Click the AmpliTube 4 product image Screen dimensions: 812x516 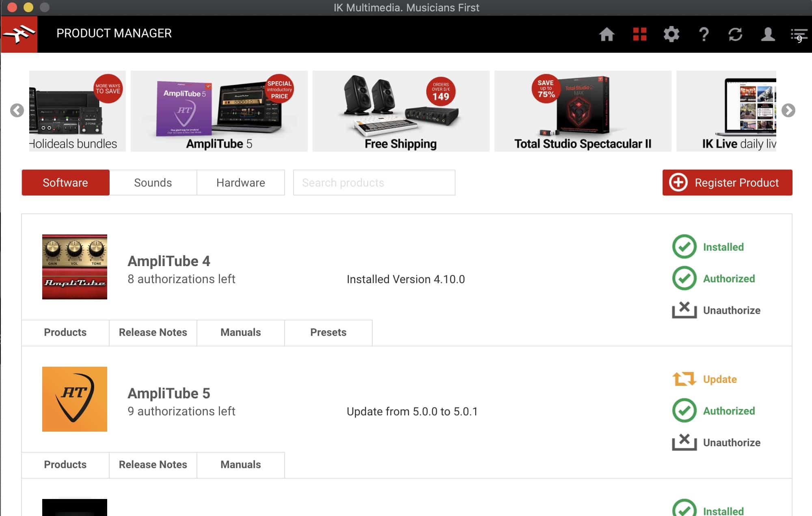(x=75, y=267)
